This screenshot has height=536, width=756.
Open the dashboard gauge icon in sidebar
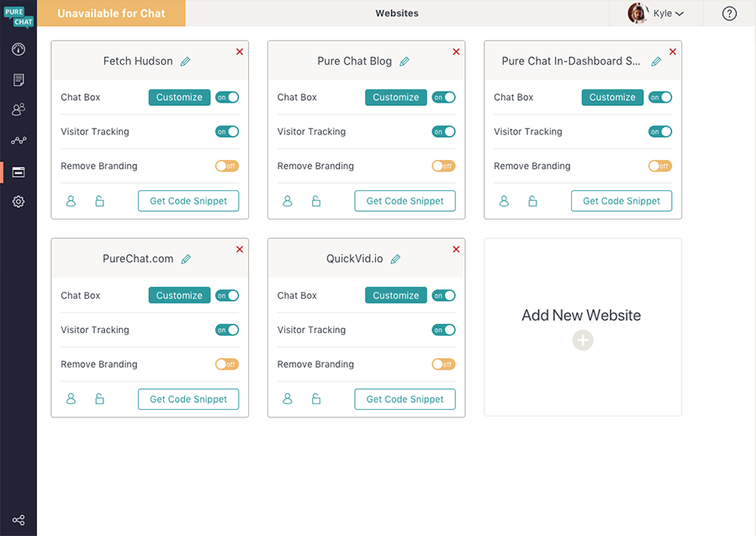tap(19, 49)
